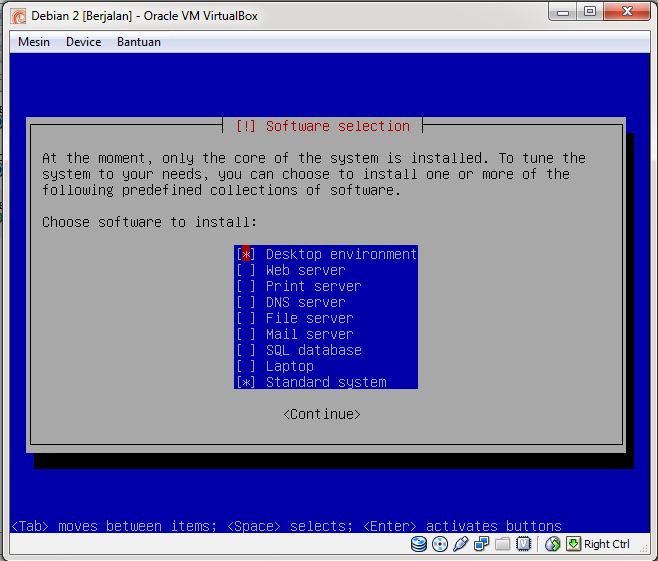Toggle the SQL database checkbox
Viewport: 658px width, 561px height.
pos(245,350)
